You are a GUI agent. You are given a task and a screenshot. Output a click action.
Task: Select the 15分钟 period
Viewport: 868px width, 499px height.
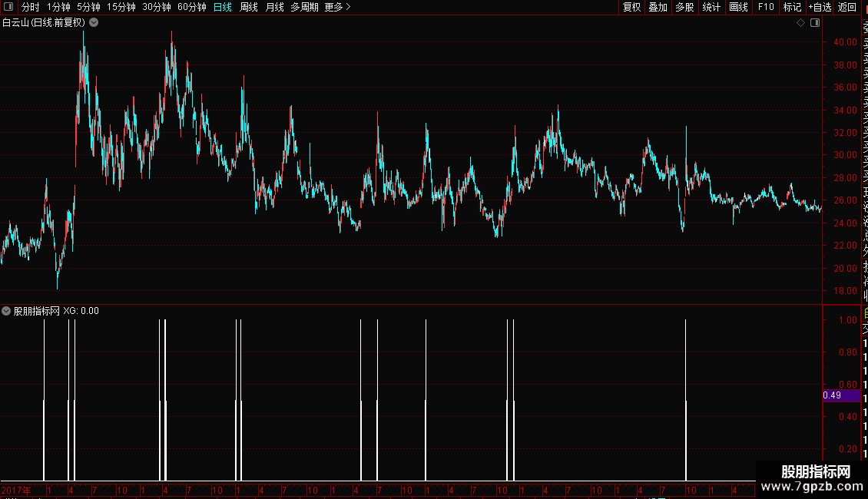(121, 7)
